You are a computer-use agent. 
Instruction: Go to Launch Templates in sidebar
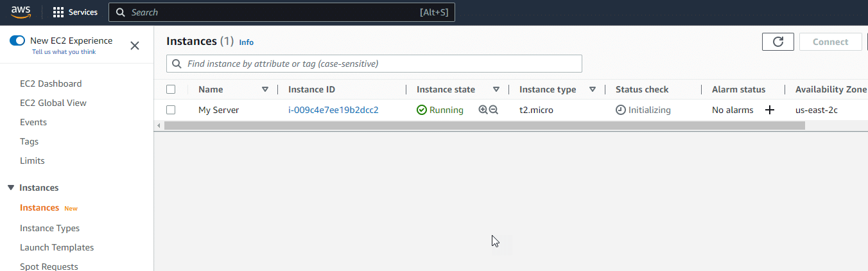click(56, 247)
